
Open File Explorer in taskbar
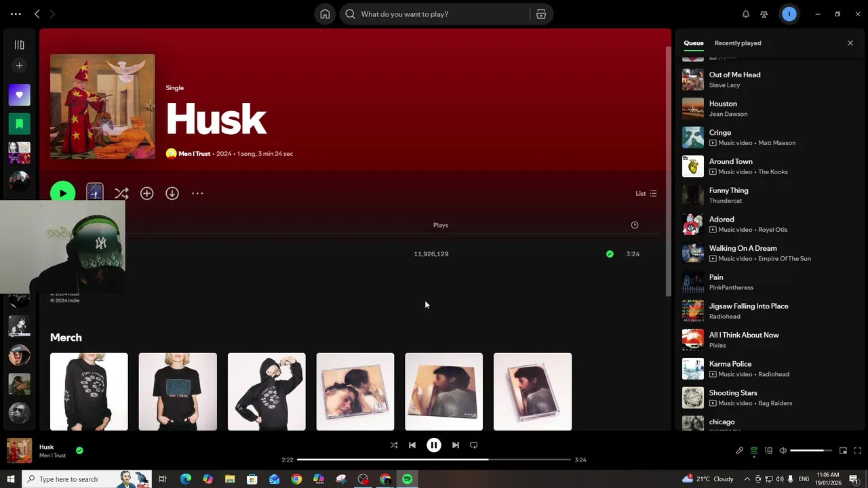point(230,479)
